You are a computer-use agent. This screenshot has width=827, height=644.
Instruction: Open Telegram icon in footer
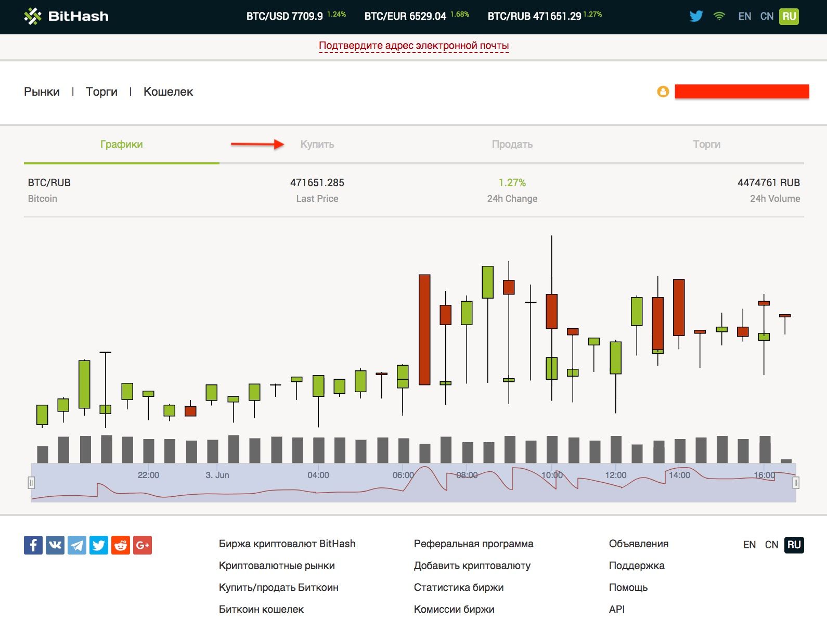click(x=77, y=545)
